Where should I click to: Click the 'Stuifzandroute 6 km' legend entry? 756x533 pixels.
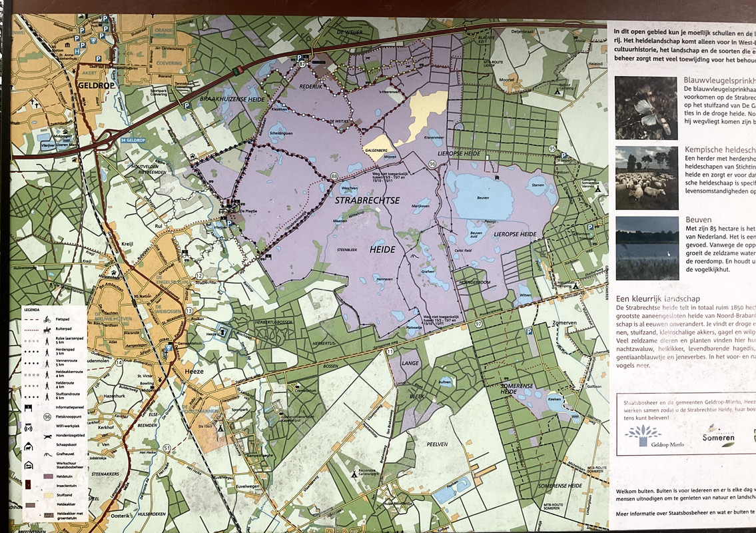[51, 396]
